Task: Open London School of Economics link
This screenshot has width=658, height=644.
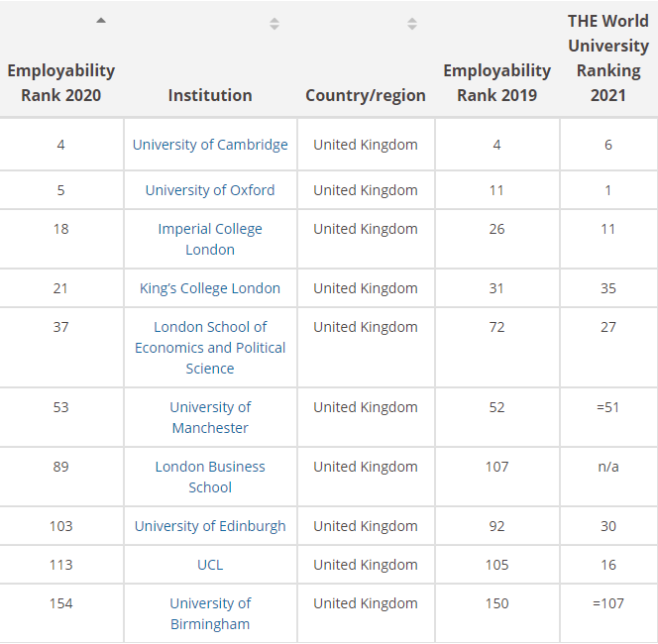Action: 210,348
